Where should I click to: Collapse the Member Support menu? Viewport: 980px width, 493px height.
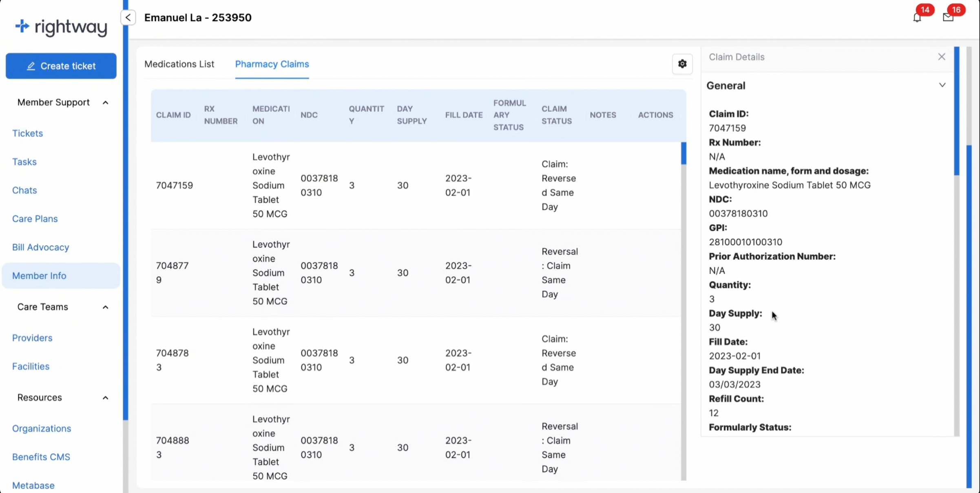click(x=105, y=102)
